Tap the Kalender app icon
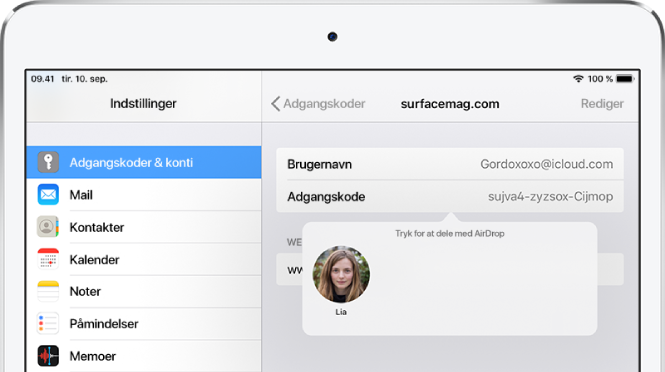 pyautogui.click(x=48, y=259)
